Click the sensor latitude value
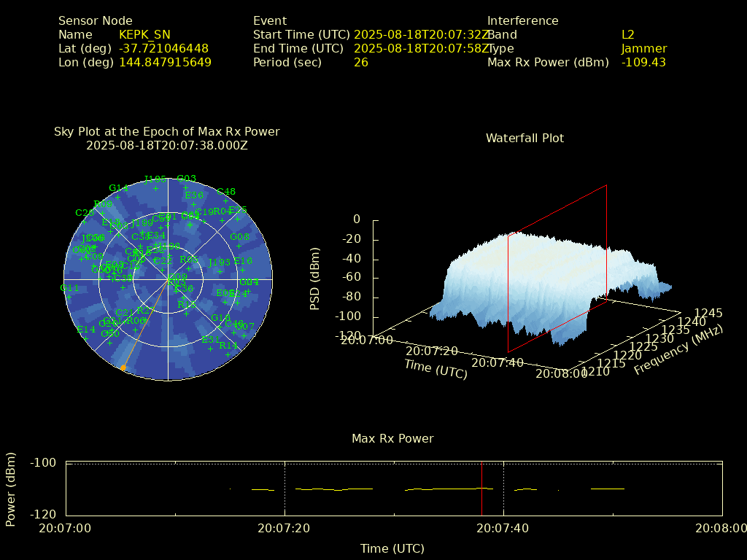This screenshot has width=747, height=560. (163, 48)
